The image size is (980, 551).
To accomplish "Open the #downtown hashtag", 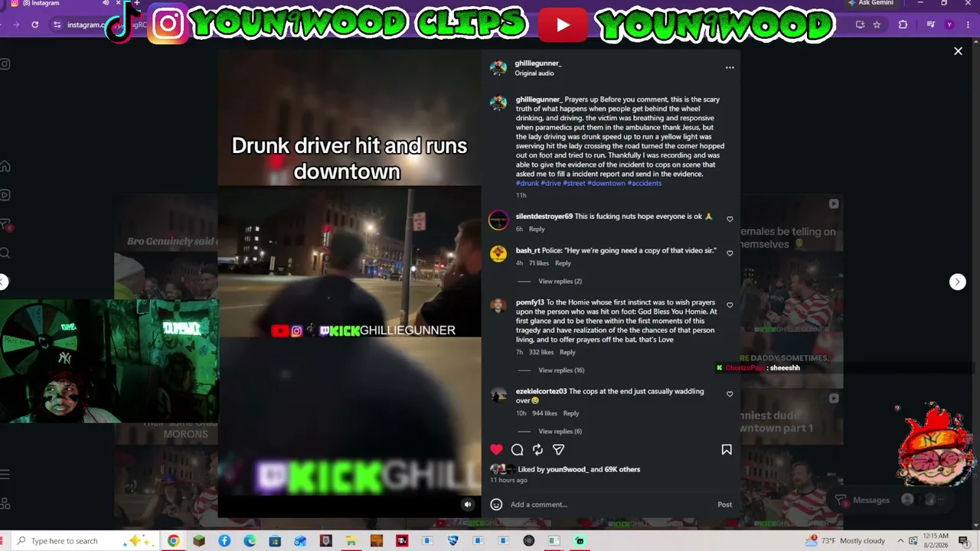I will tap(606, 184).
